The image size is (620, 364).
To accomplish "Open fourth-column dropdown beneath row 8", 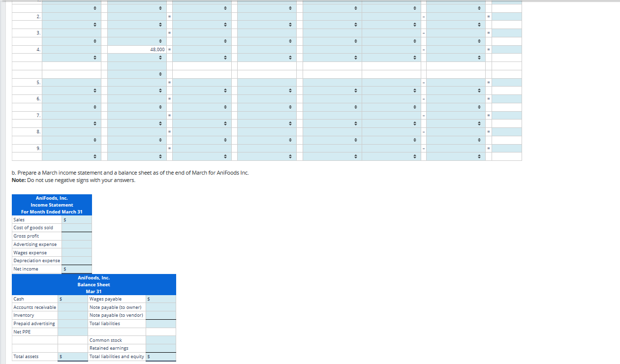I will tap(267, 140).
